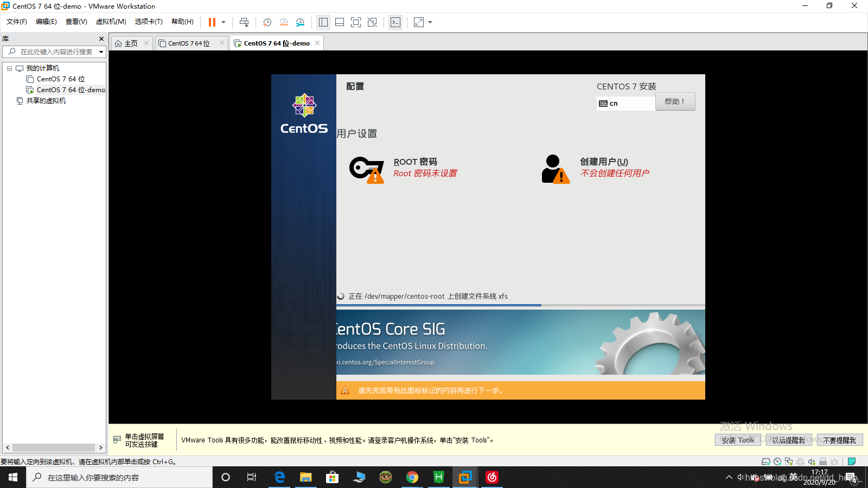Click the CD/DVD status icon

[777, 462]
